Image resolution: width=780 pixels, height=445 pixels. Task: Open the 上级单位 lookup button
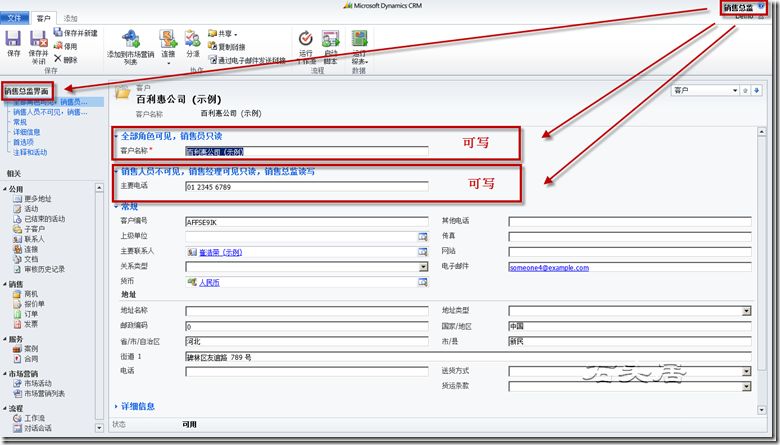click(x=423, y=237)
